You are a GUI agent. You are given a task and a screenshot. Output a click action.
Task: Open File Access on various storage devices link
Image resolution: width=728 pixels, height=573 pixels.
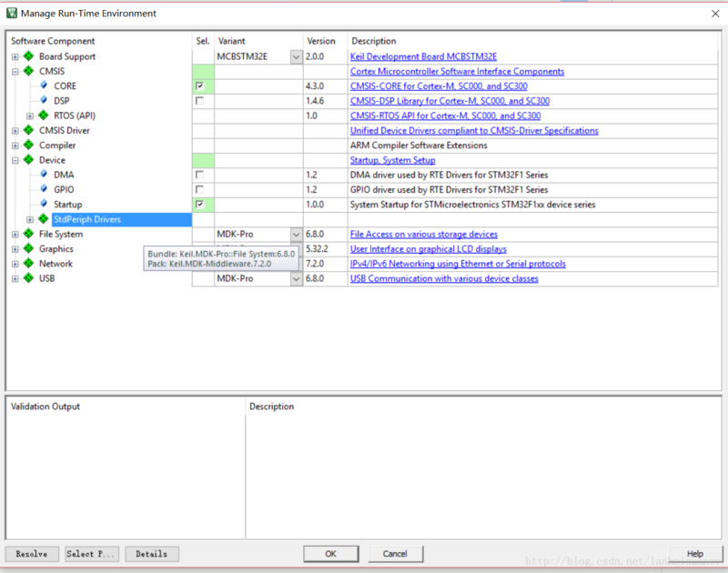point(424,235)
